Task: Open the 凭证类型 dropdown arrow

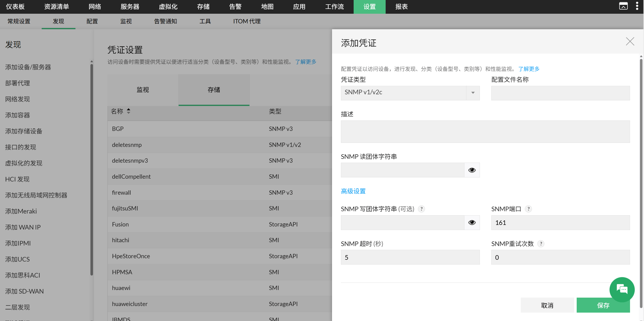Action: coord(473,93)
